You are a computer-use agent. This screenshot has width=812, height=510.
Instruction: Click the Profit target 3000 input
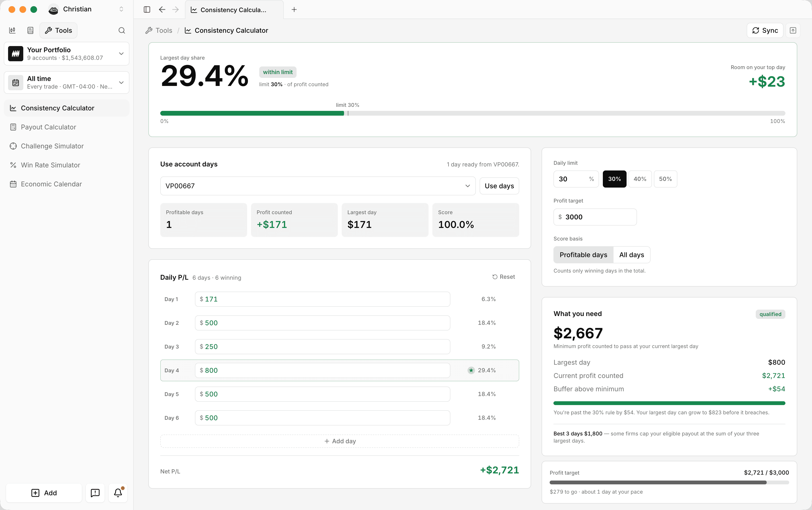(595, 217)
